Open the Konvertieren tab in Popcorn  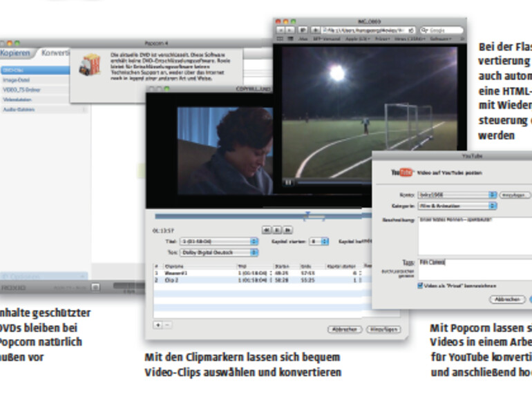click(x=55, y=53)
